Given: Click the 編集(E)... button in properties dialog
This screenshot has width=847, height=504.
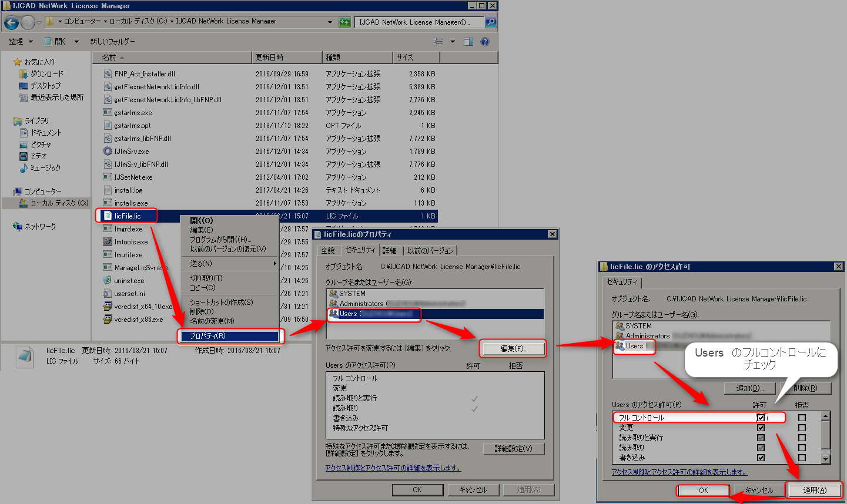Looking at the screenshot, I should pos(514,348).
